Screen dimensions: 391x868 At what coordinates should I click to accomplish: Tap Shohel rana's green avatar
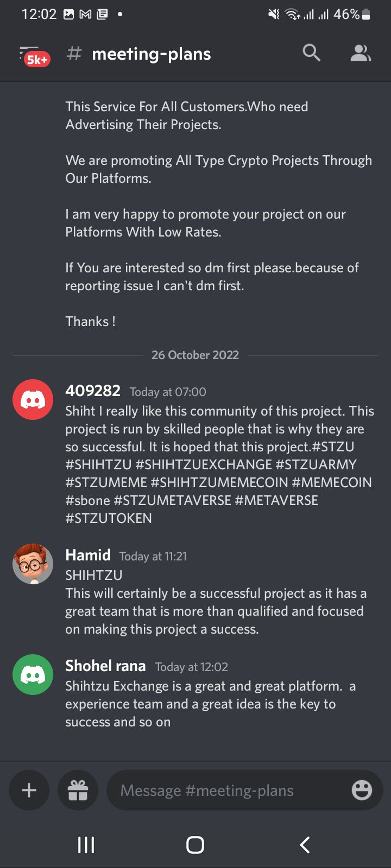[33, 674]
